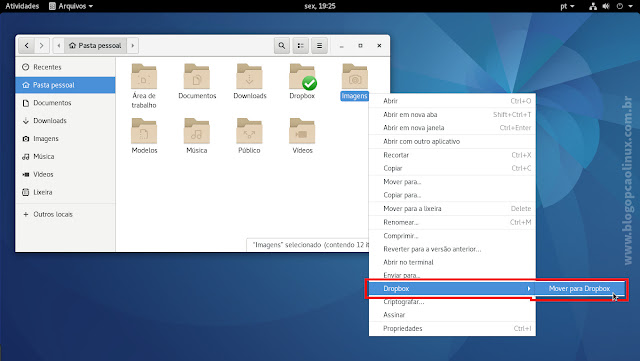Click the Pasta pessoal path bar button

click(x=96, y=45)
